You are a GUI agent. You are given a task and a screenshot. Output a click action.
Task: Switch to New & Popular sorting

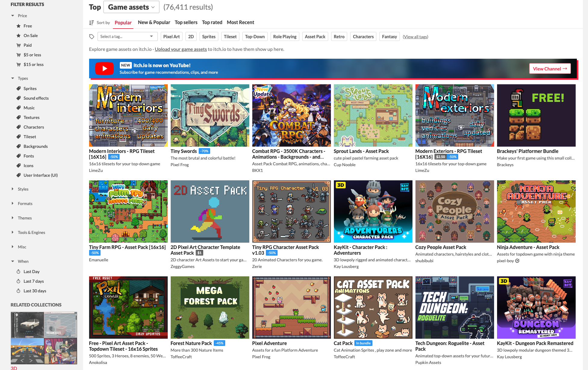[x=154, y=22]
